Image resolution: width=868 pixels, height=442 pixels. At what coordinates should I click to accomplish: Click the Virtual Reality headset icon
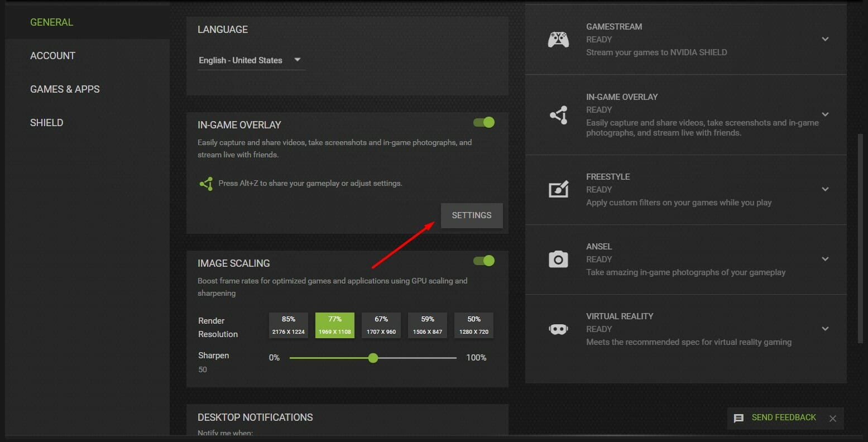point(558,329)
